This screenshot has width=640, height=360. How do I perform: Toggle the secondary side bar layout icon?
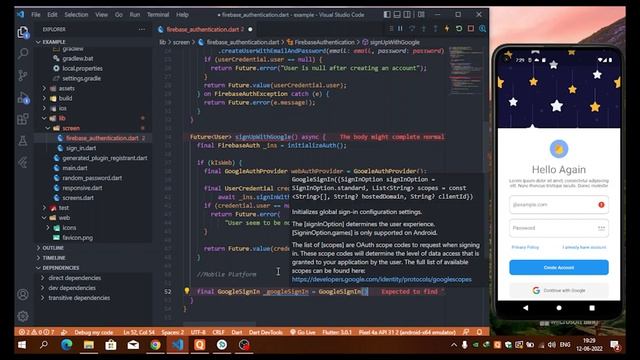407,15
